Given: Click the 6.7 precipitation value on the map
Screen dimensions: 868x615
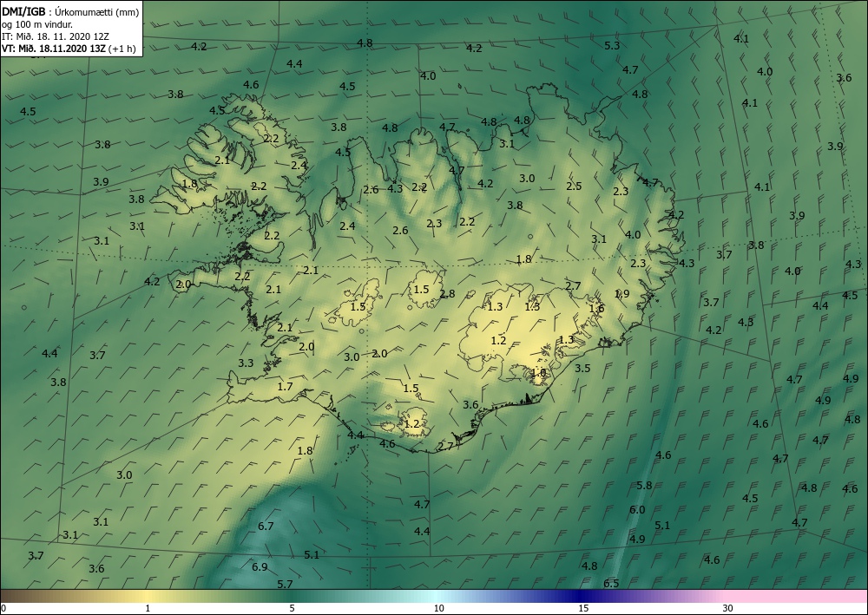Looking at the screenshot, I should coord(266,526).
